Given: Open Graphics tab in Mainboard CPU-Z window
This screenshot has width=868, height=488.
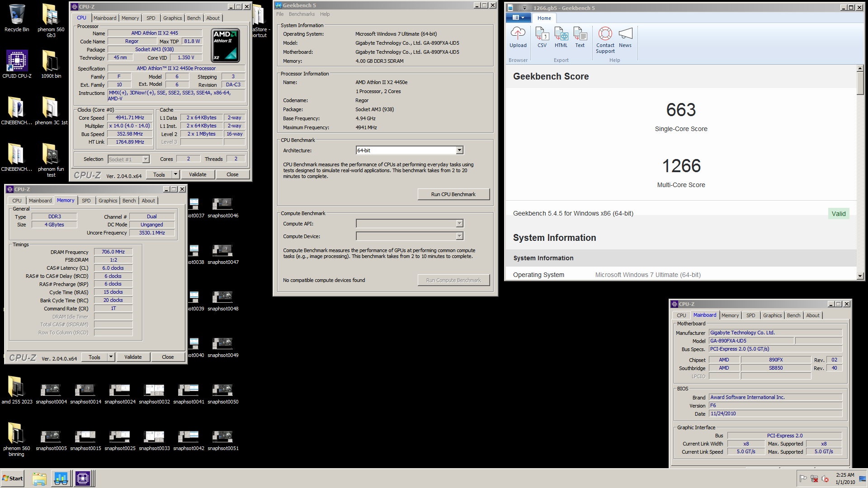Looking at the screenshot, I should (773, 315).
